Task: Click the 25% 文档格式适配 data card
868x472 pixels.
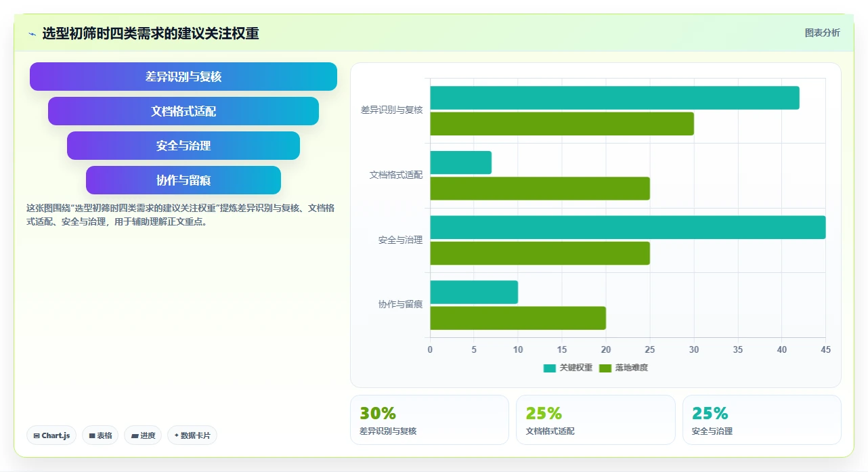Action: [596, 420]
